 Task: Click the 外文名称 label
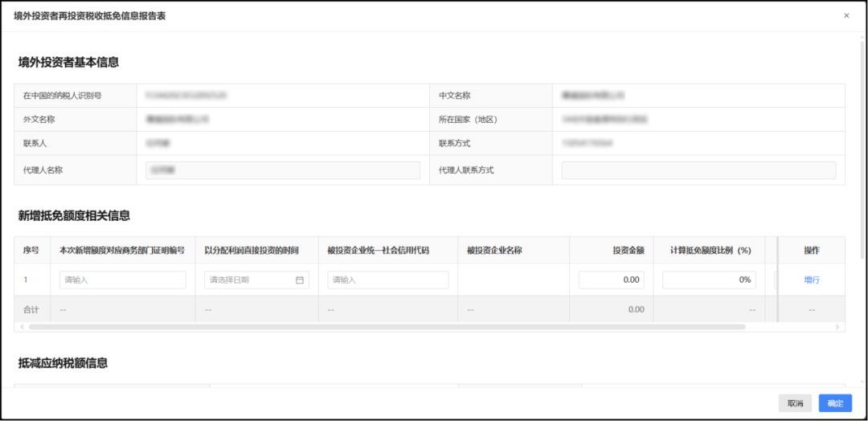pos(39,120)
